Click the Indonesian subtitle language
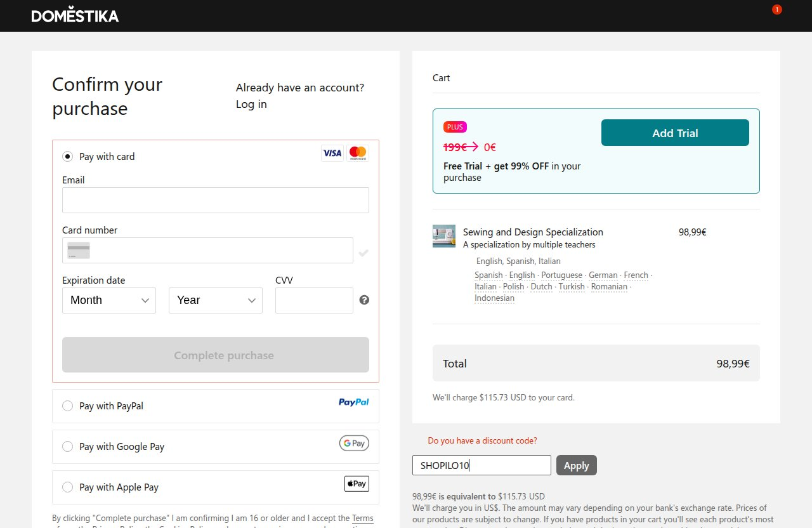This screenshot has width=812, height=528. tap(495, 298)
